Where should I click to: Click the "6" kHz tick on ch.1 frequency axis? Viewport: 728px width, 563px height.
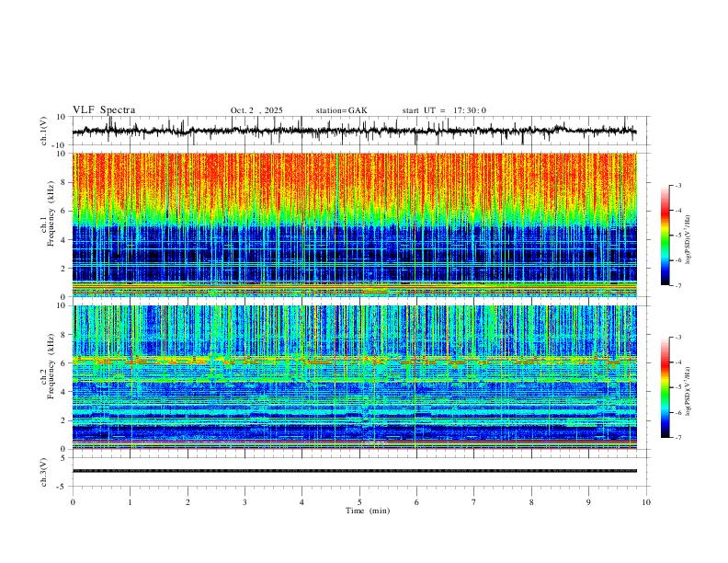(64, 211)
